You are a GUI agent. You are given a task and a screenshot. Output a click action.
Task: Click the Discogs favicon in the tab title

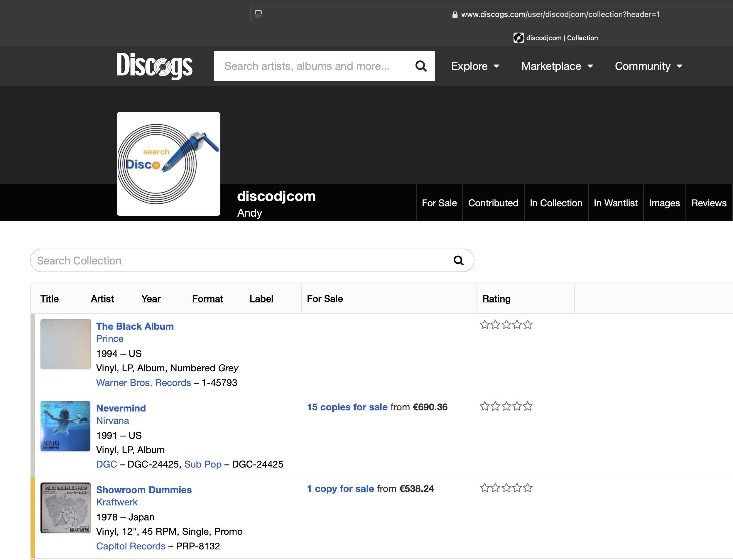(518, 38)
